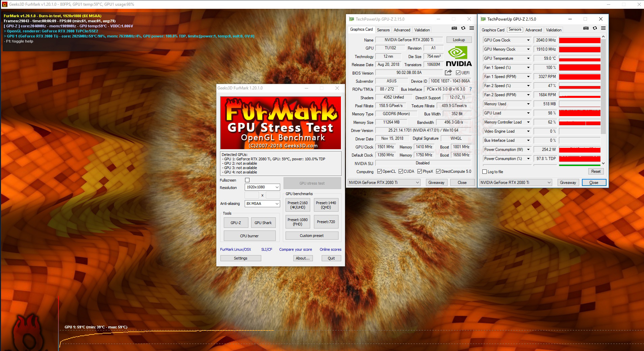Click the FurMark app icon in main title bar
This screenshot has height=351, width=644.
[x=4, y=4]
